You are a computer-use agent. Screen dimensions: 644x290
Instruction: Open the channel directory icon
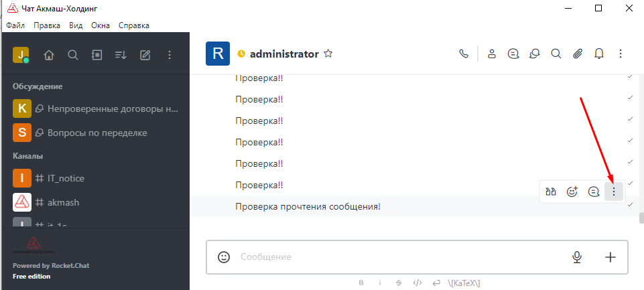pos(97,55)
